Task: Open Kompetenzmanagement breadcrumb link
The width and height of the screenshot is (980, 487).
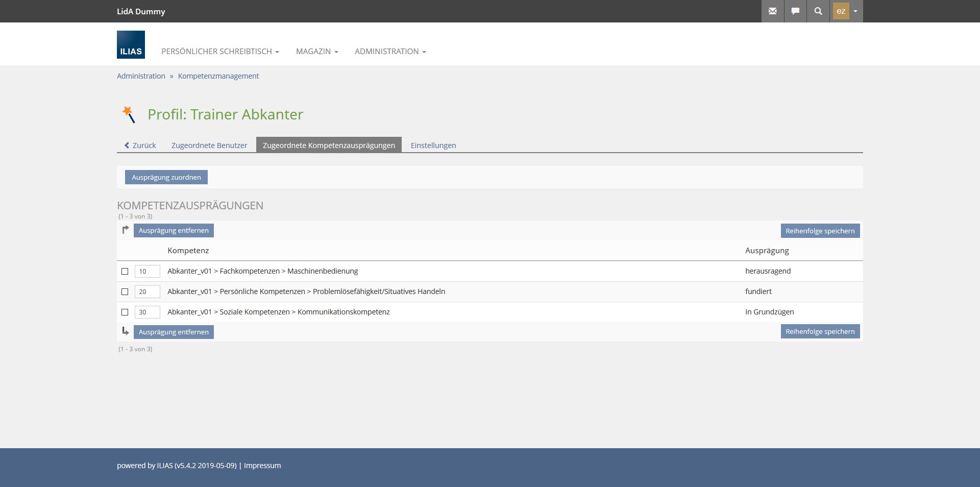Action: (x=218, y=76)
